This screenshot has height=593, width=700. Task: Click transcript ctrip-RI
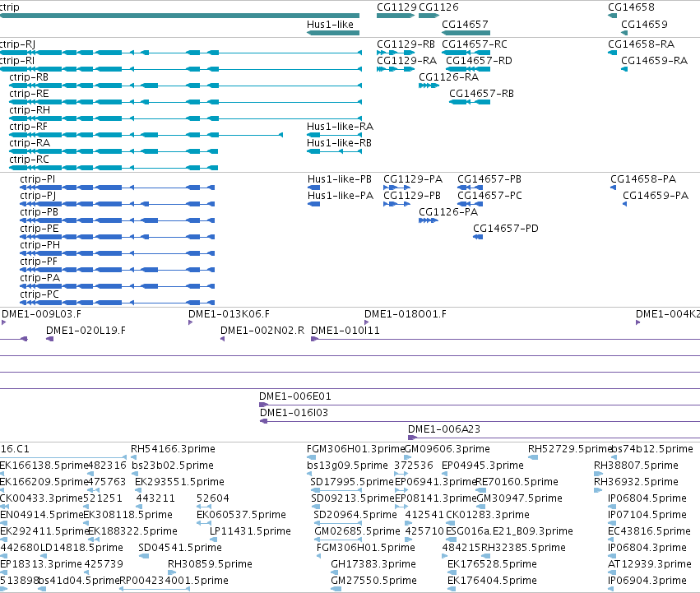pos(181,69)
